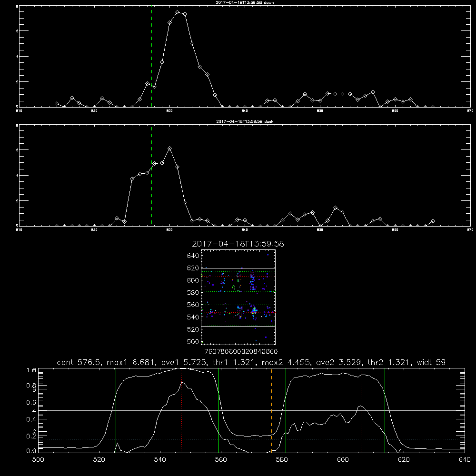Click the highest diamond marker in dawn plot
This screenshot has width=476, height=476.
click(x=177, y=12)
